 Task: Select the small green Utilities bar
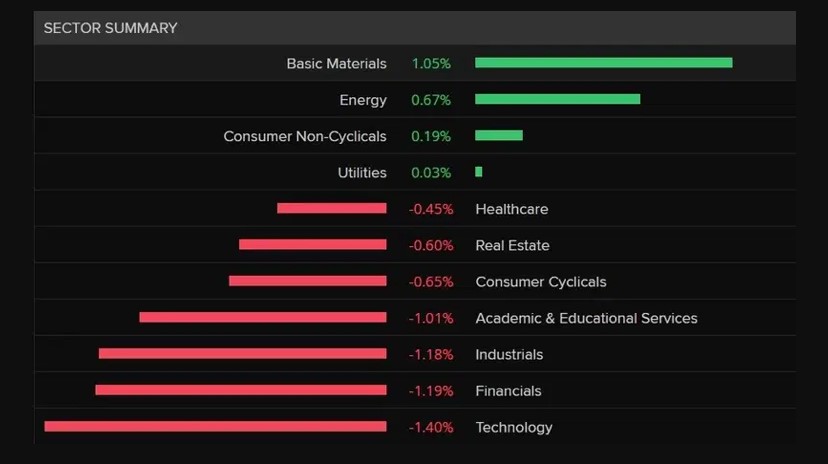point(479,172)
